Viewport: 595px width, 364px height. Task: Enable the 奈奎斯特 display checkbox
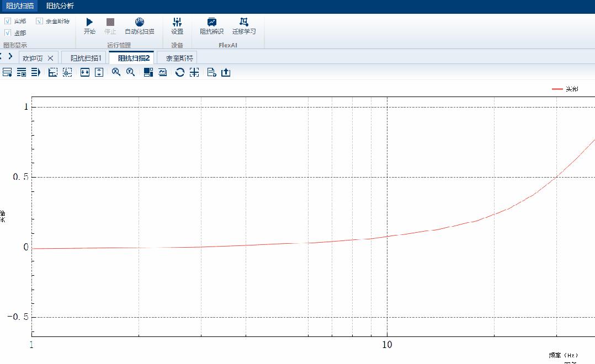tap(38, 20)
